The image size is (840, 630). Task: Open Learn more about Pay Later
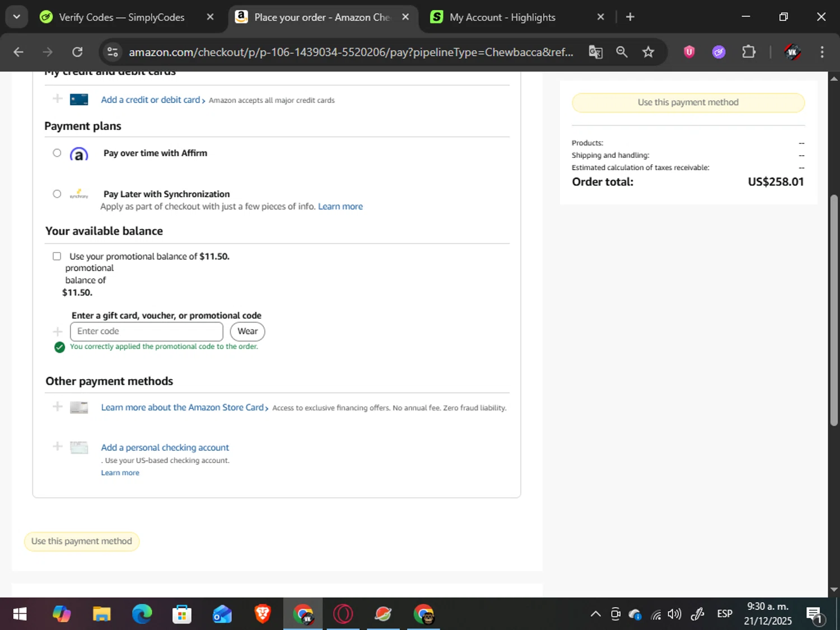(340, 207)
